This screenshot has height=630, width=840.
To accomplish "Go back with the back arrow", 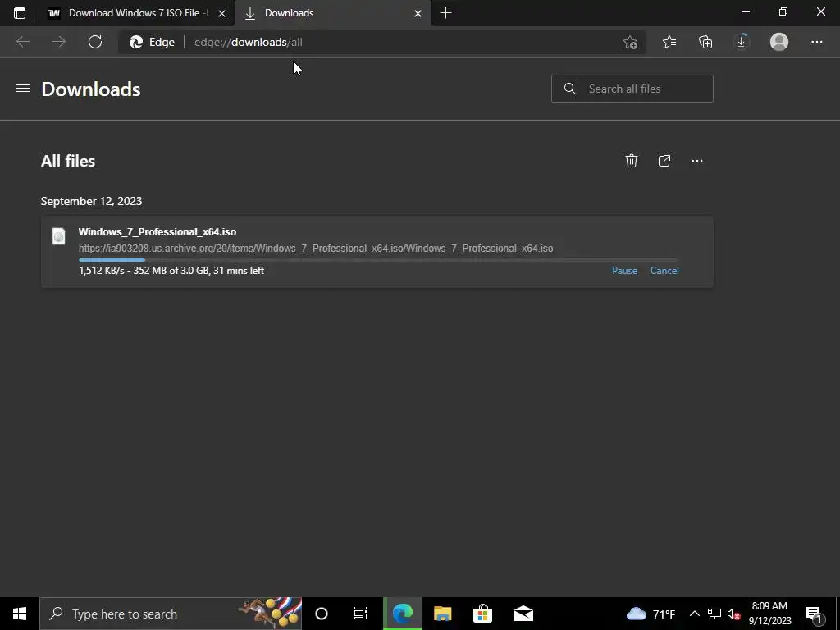I will [x=22, y=42].
